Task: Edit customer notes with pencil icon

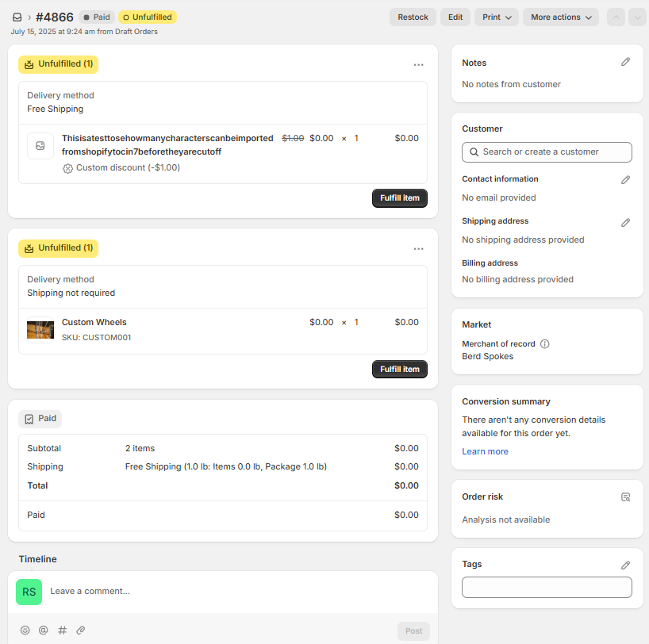Action: [625, 62]
